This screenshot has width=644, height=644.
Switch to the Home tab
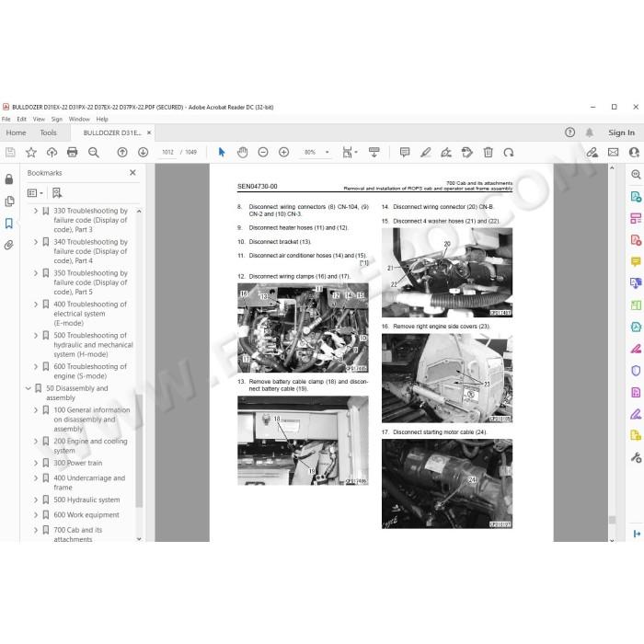pos(16,132)
